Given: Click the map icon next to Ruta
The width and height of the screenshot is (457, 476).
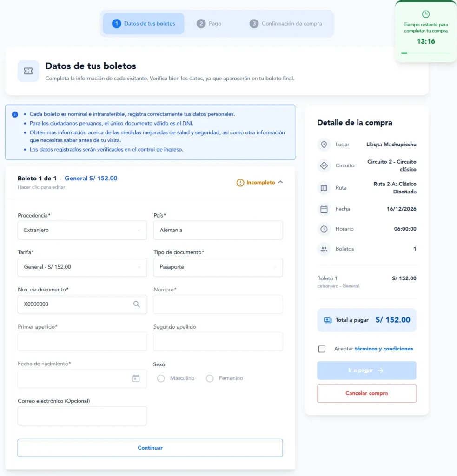Looking at the screenshot, I should click(x=324, y=188).
